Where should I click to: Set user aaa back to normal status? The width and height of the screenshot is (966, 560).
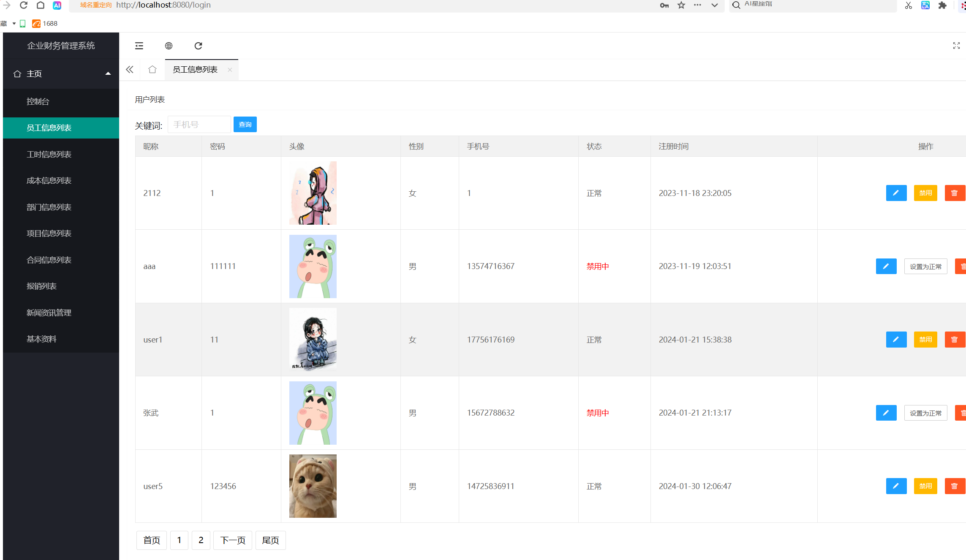point(925,266)
